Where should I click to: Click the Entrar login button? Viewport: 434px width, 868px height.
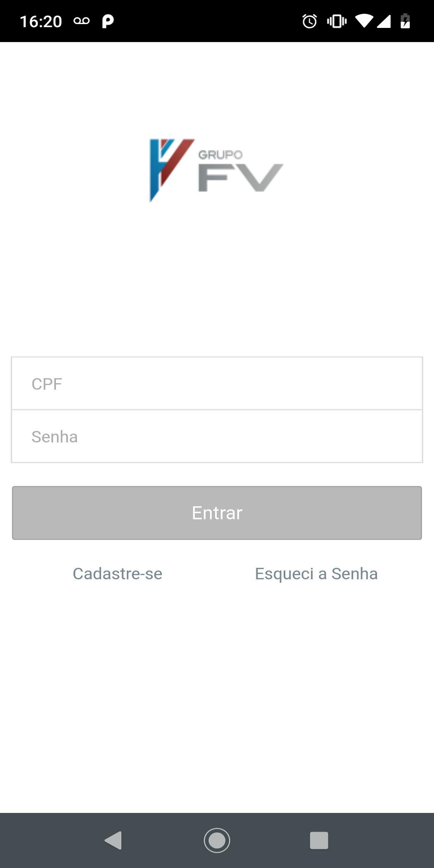click(217, 513)
